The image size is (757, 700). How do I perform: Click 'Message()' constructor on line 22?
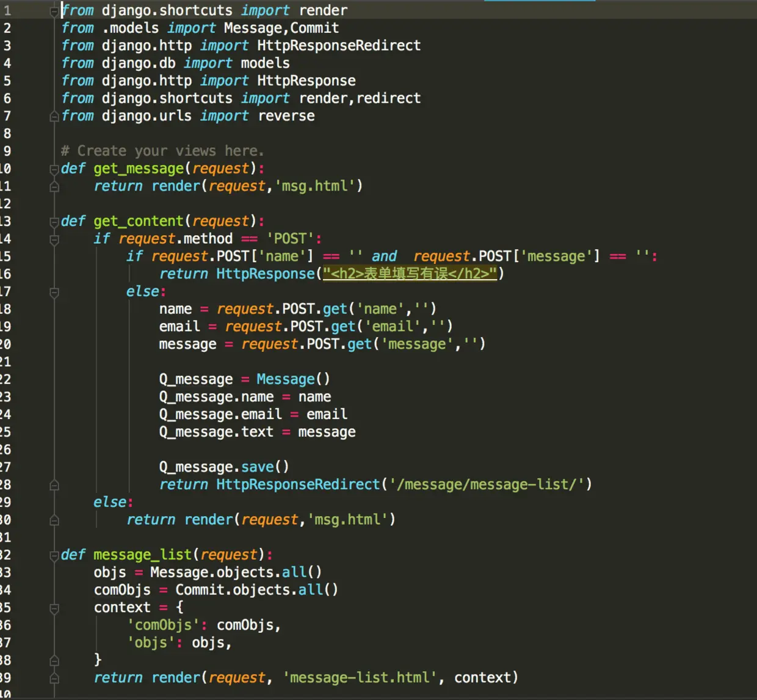[x=293, y=379]
